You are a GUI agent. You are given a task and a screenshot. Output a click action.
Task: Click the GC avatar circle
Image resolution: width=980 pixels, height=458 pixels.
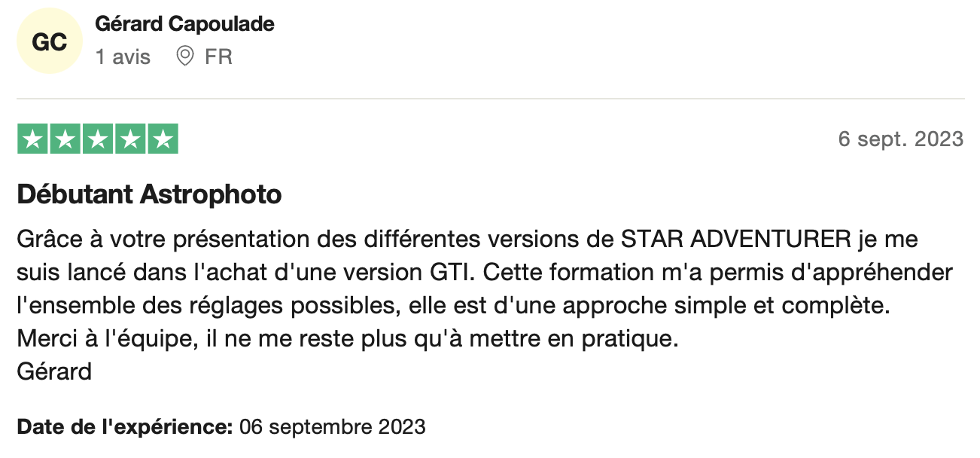49,42
